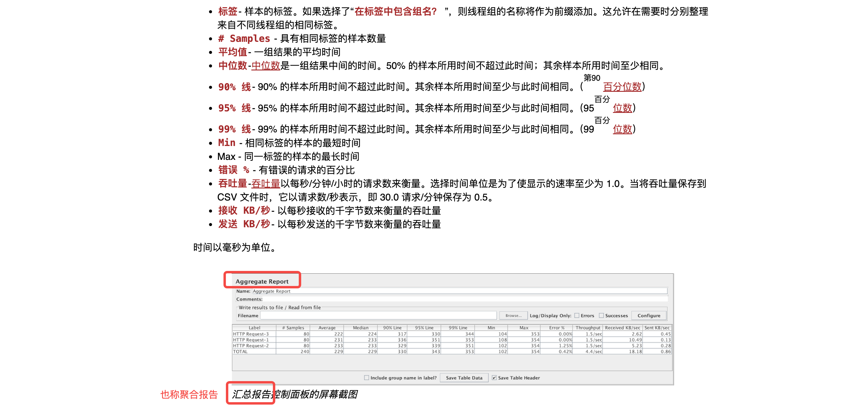Click the Browse... button
The height and width of the screenshot is (410, 868).
513,316
